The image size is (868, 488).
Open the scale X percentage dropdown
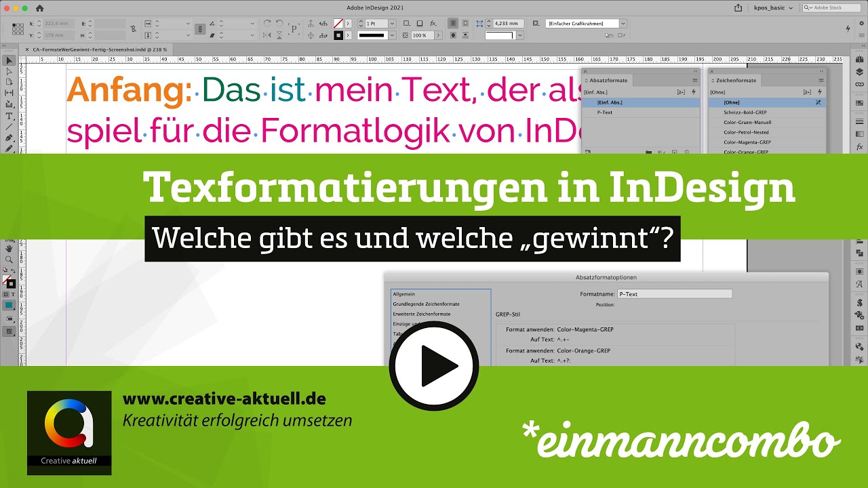point(188,24)
